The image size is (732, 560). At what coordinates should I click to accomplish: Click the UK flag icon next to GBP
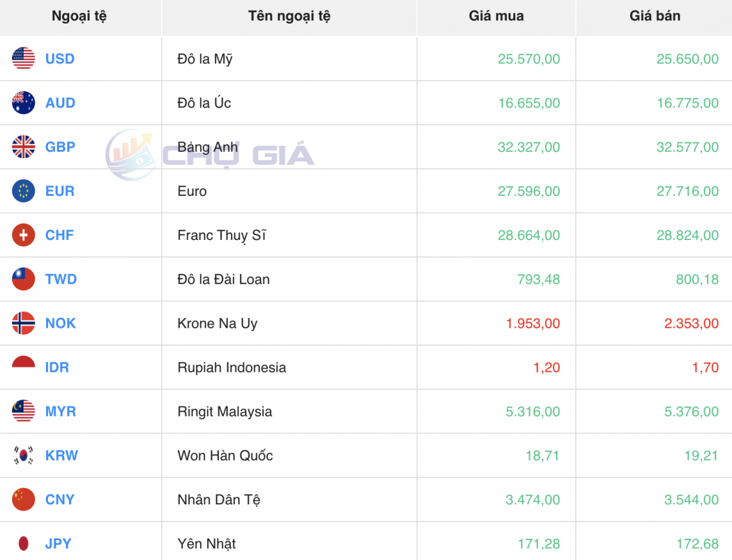coord(23,147)
